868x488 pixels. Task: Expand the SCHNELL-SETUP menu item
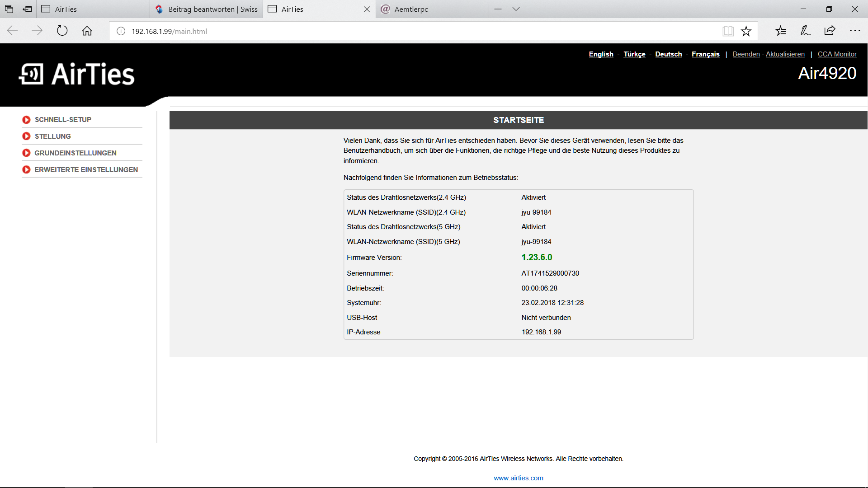point(63,120)
